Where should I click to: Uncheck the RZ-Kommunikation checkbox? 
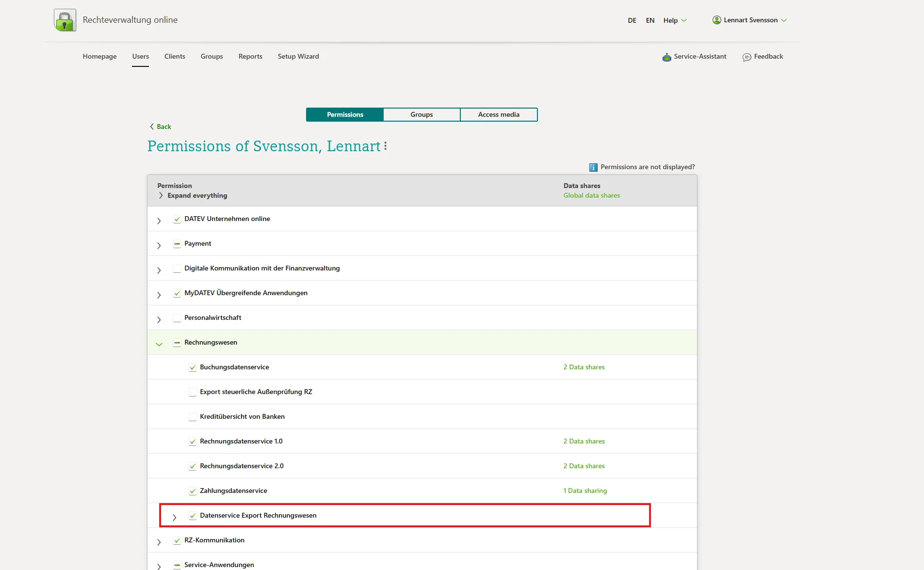point(177,540)
